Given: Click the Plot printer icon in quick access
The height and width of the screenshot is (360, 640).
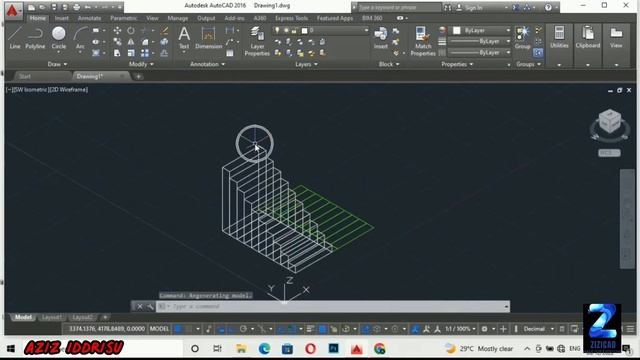Looking at the screenshot, I should click(x=76, y=7).
